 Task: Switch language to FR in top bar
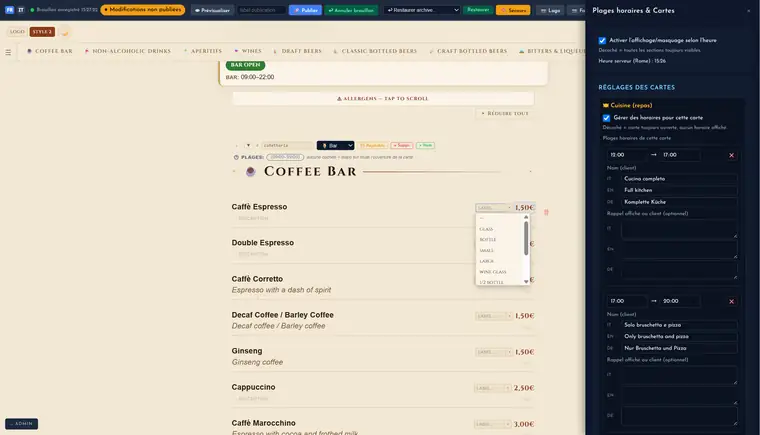pyautogui.click(x=10, y=10)
